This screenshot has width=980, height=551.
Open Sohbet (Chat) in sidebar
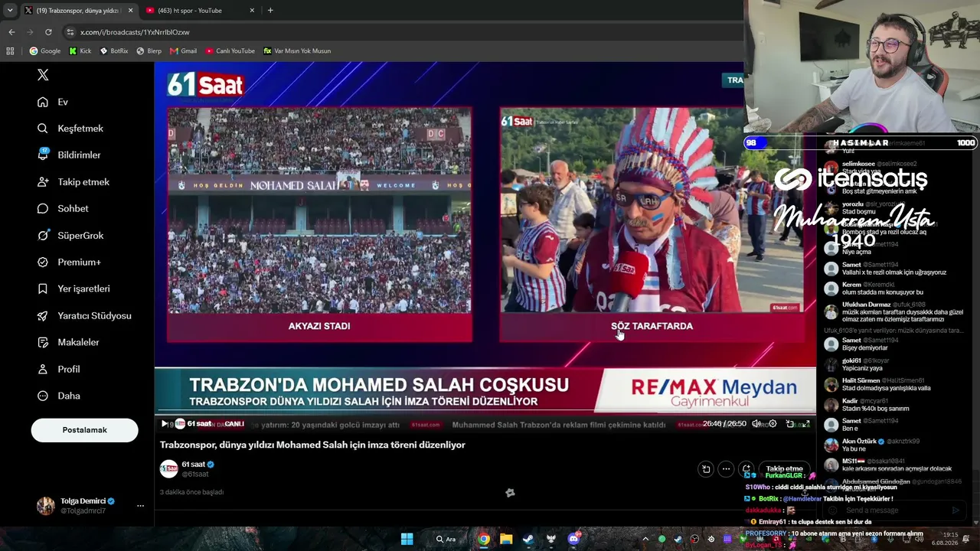[x=63, y=208]
